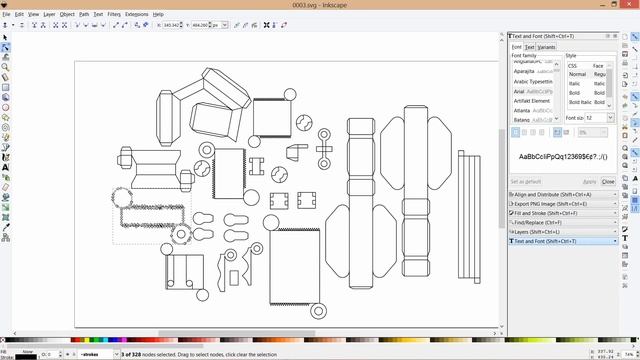640x360 pixels.
Task: Open the Extensions menu
Action: pyautogui.click(x=136, y=14)
